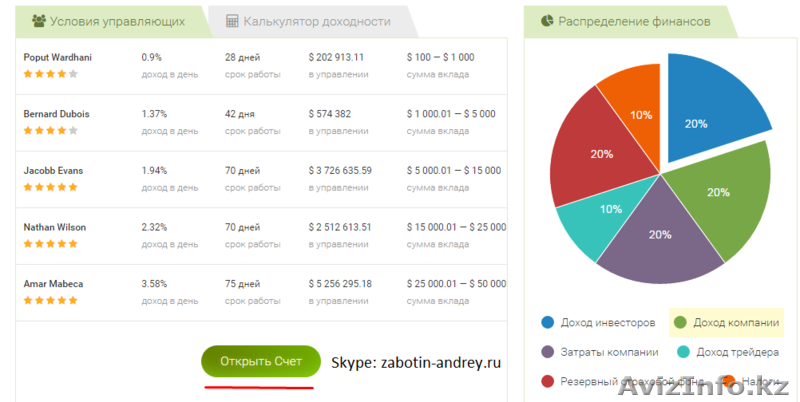The height and width of the screenshot is (402, 800).
Task: Click the star rating under Amar Mabeca
Action: [x=51, y=300]
